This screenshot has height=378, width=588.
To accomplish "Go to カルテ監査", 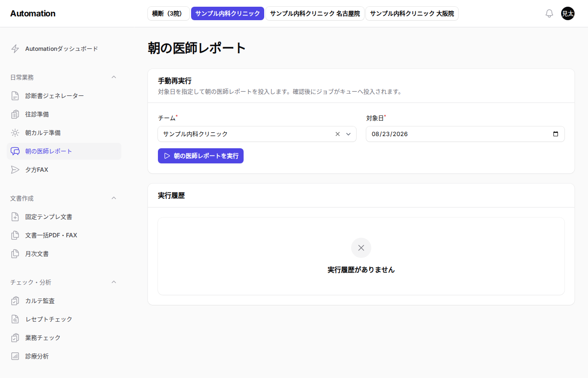I will click(x=64, y=301).
